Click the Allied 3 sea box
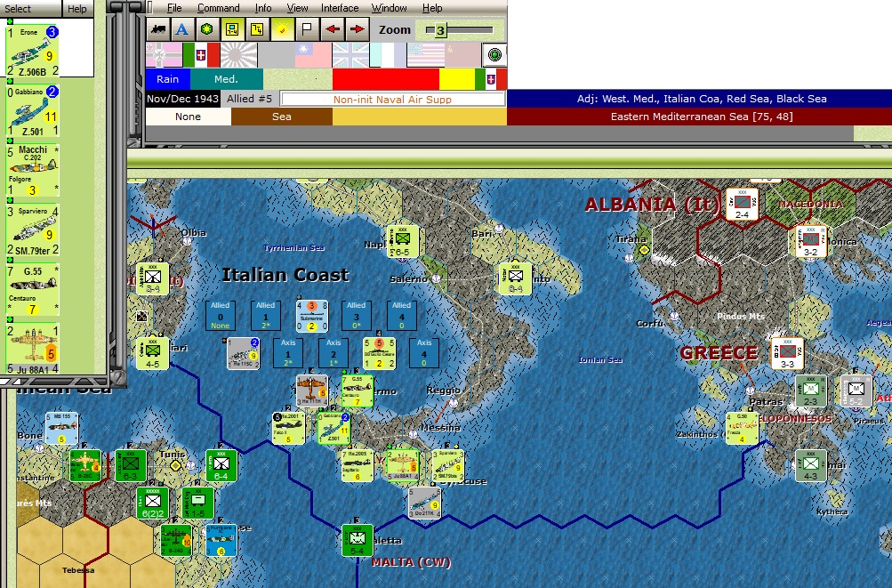The image size is (892, 588). pos(356,315)
